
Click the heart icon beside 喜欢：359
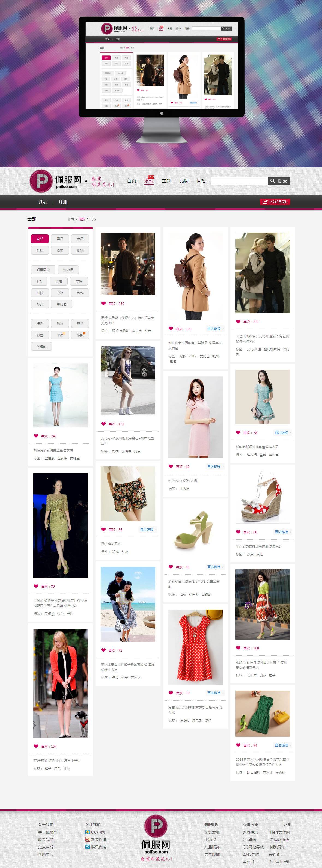coord(103,303)
